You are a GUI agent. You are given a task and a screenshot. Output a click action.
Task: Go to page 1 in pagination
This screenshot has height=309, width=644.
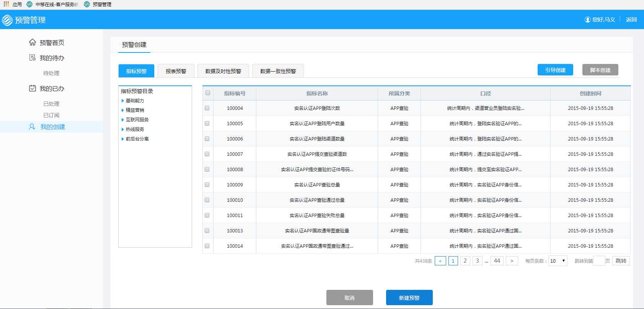pos(453,261)
